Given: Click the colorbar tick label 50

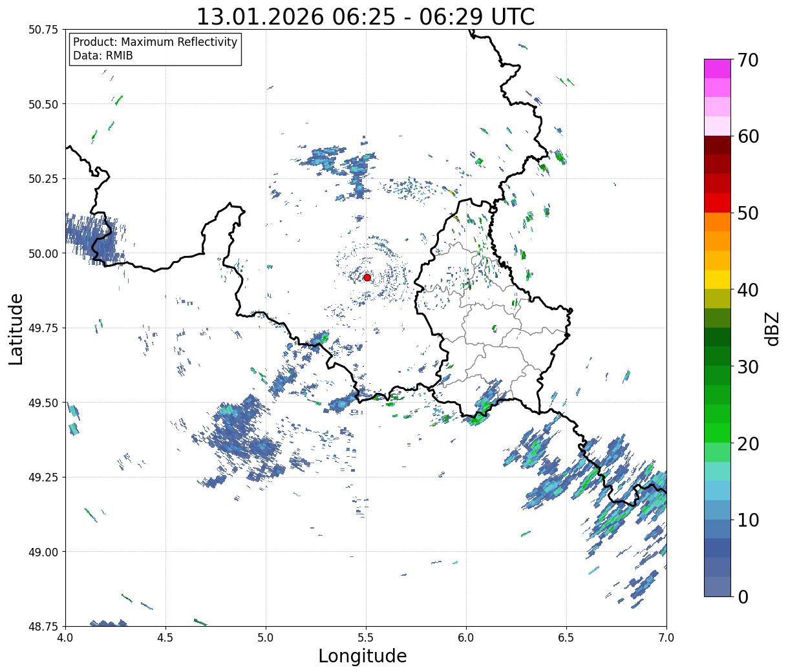Looking at the screenshot, I should [x=748, y=213].
